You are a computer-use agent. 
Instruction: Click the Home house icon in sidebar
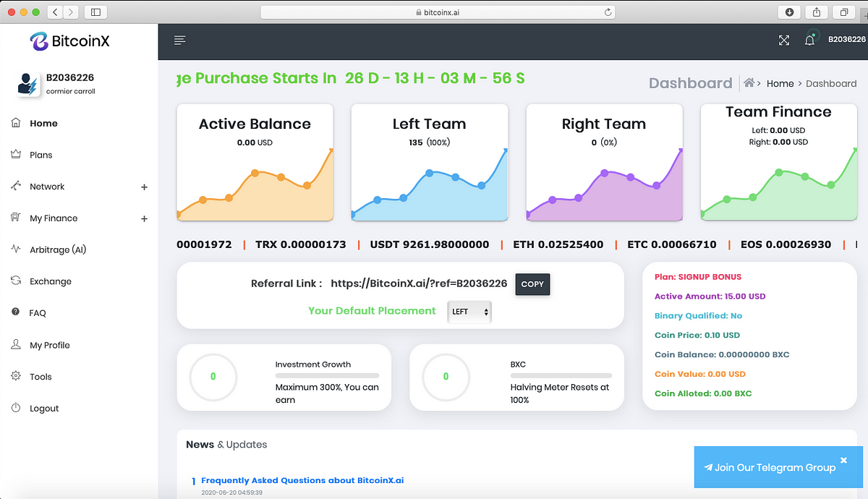click(x=16, y=123)
